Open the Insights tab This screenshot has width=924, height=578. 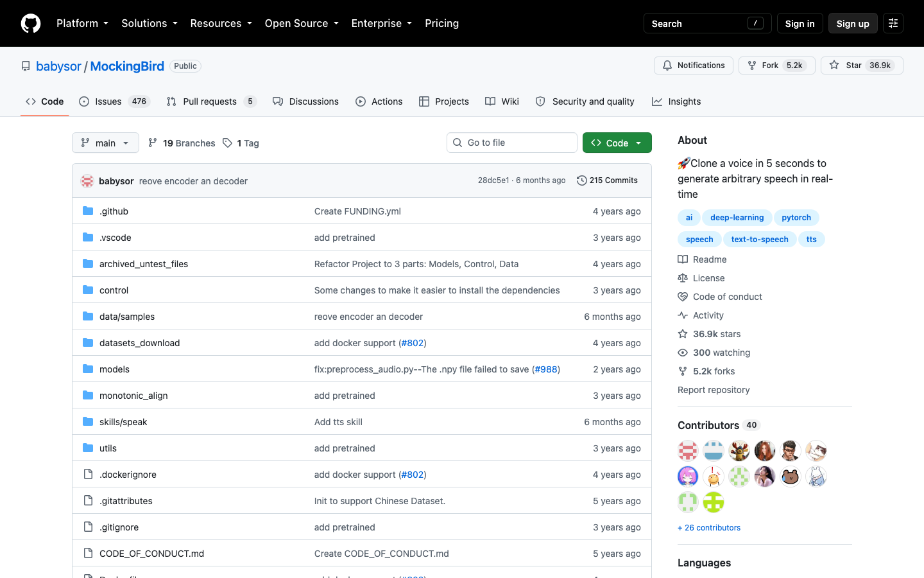point(676,101)
